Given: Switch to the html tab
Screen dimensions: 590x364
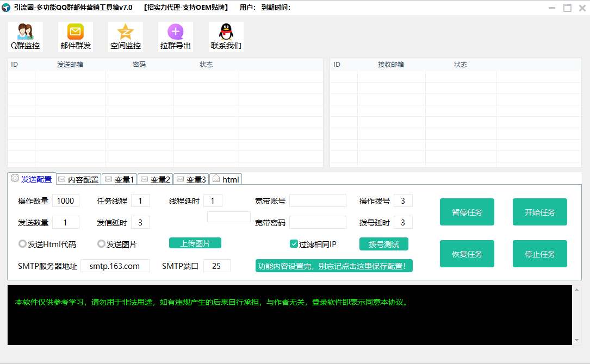Looking at the screenshot, I should (226, 179).
